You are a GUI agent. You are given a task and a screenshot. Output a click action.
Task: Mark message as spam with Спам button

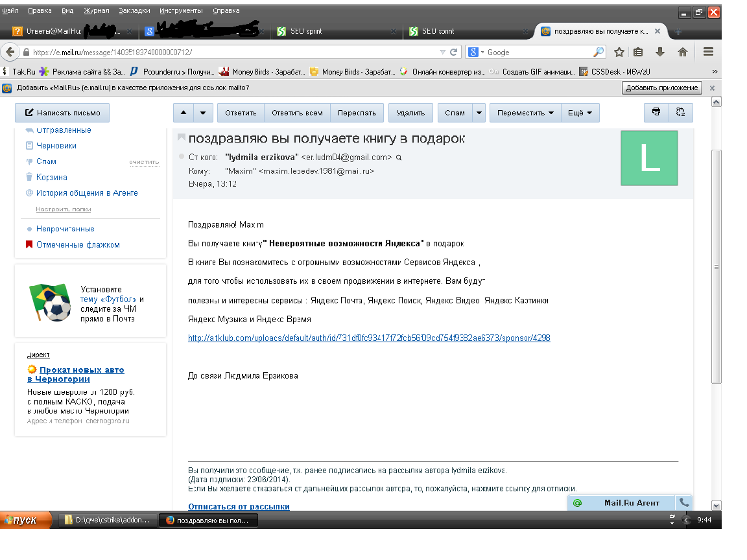455,113
